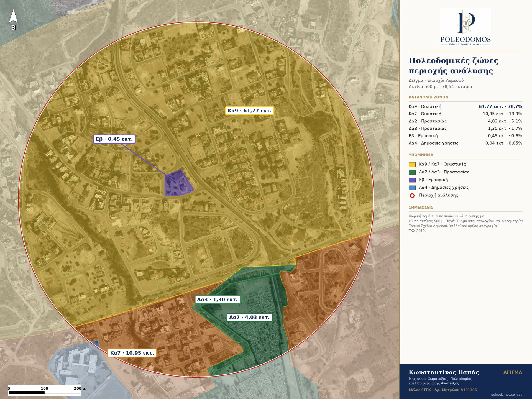Click the table row 'Κα7 · Οικιστική'
Screen dimensions: 532x399
[x=465, y=114]
